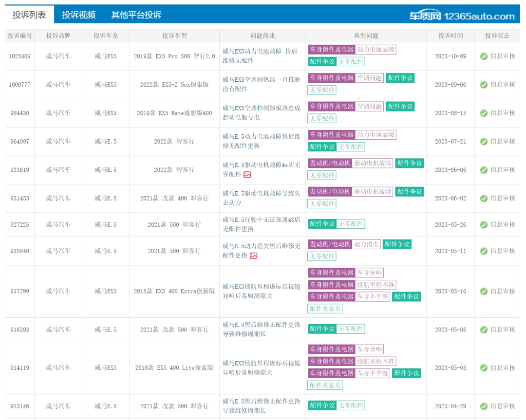Switch to the 其他平台投诉 tab
The image size is (526, 420).
136,15
